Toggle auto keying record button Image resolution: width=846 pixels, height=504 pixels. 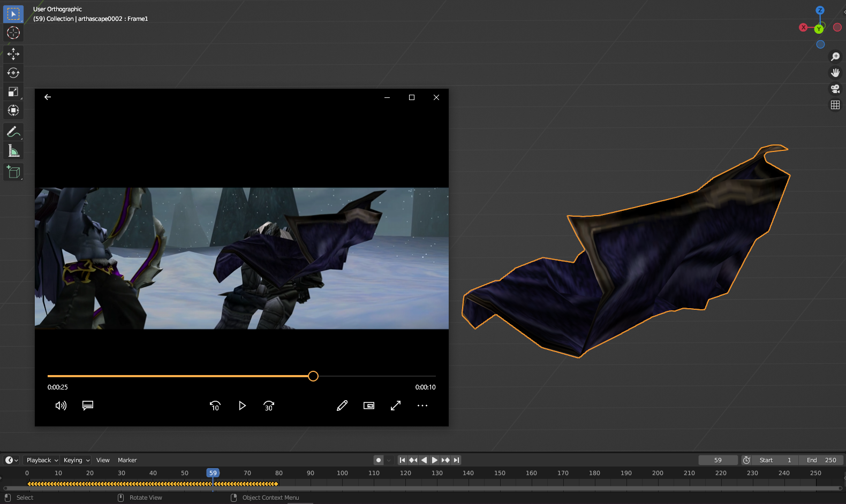(x=379, y=460)
